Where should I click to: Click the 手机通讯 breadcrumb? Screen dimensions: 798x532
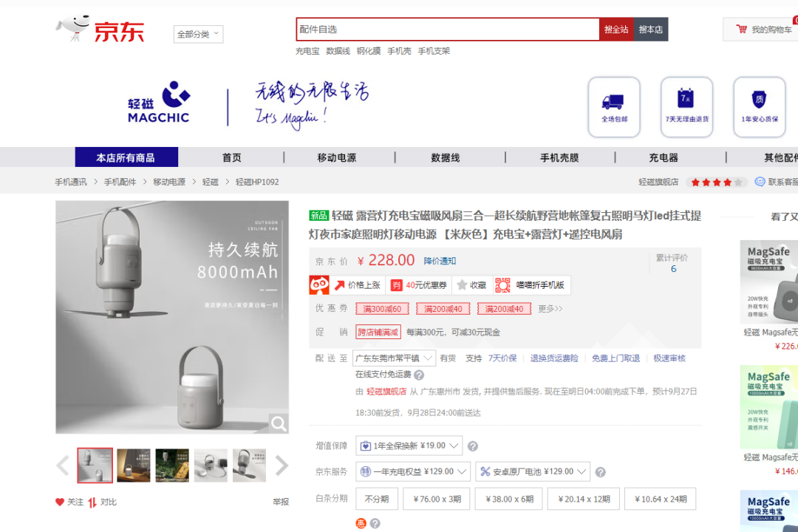click(x=71, y=182)
